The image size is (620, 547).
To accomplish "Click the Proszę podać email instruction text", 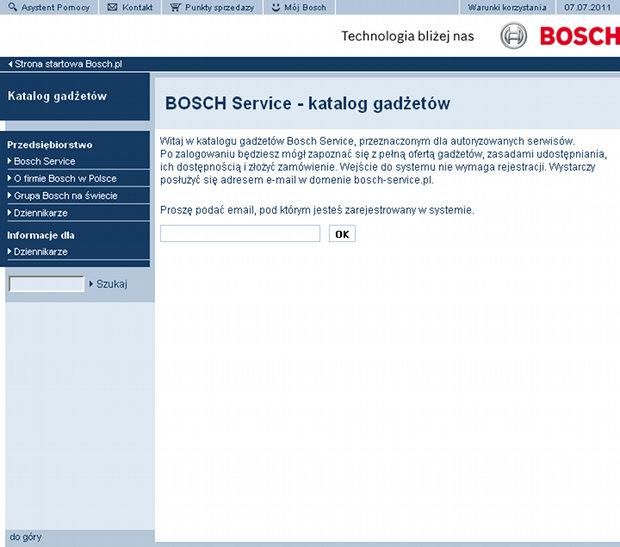I will coord(317,210).
